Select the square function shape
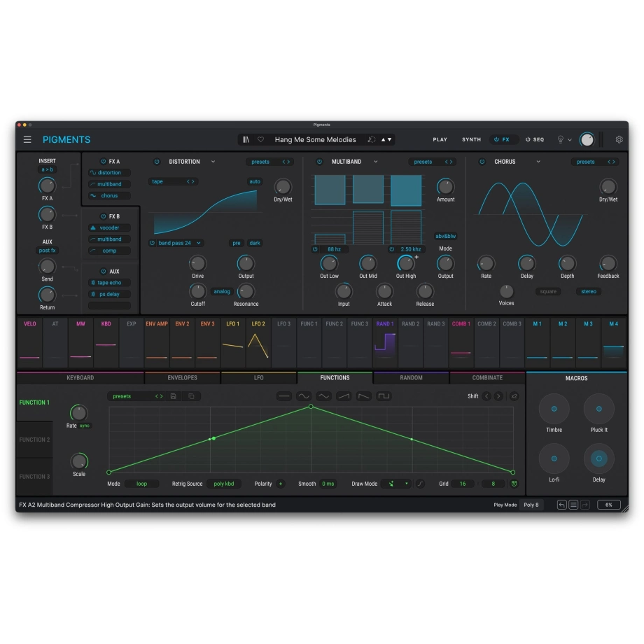 pyautogui.click(x=384, y=396)
